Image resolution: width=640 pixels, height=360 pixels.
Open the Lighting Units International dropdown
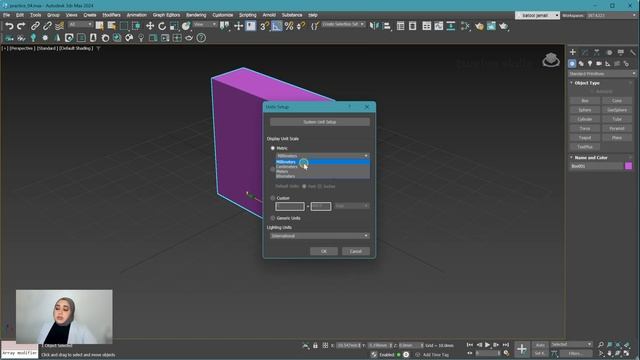[x=320, y=236]
